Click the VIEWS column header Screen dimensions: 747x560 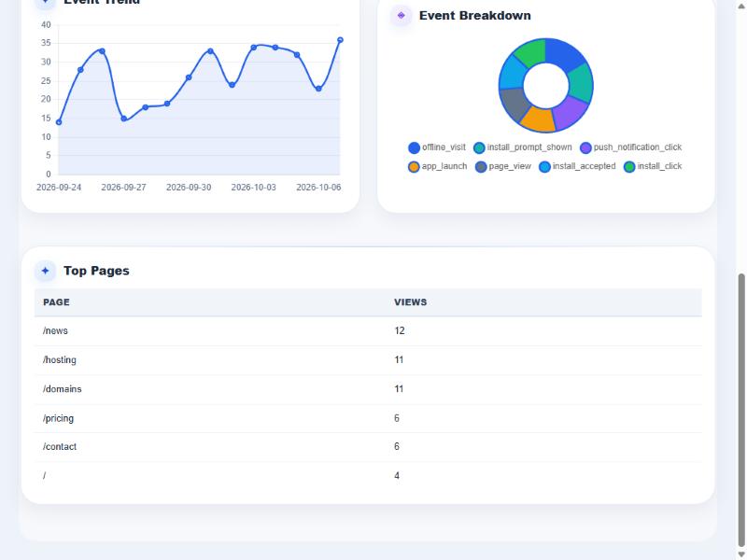pos(410,302)
